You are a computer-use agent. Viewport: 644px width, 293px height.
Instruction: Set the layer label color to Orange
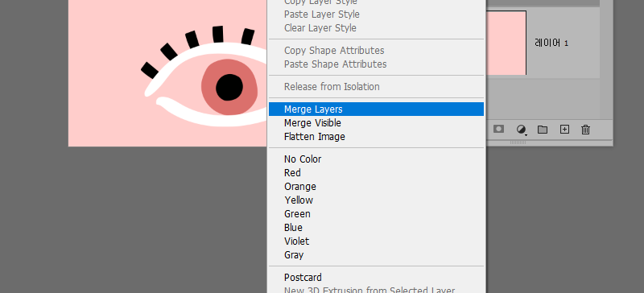(x=376, y=187)
